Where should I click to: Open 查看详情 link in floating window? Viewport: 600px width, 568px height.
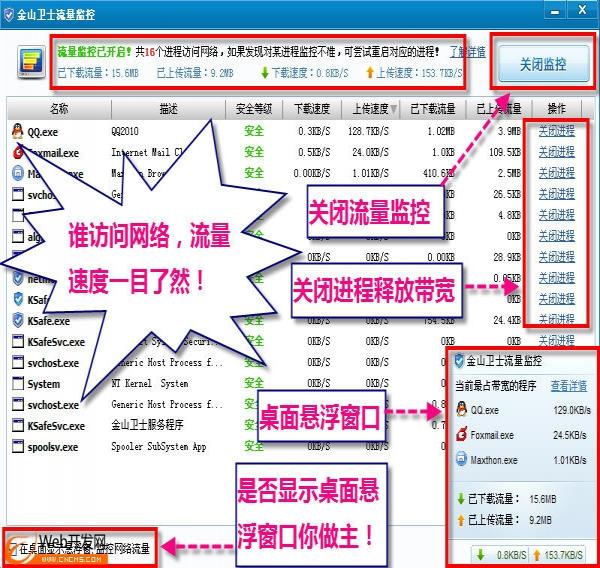[x=569, y=386]
